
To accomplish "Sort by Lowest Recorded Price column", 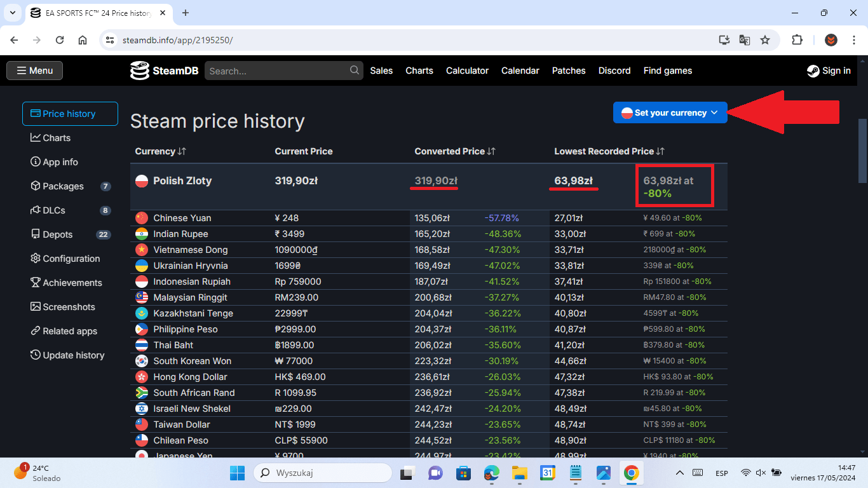I will (x=609, y=151).
